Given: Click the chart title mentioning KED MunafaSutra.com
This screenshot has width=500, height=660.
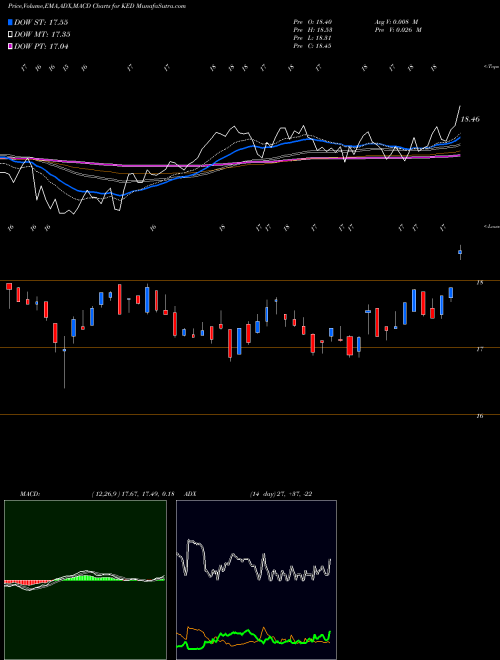Looking at the screenshot, I should click(x=97, y=6).
